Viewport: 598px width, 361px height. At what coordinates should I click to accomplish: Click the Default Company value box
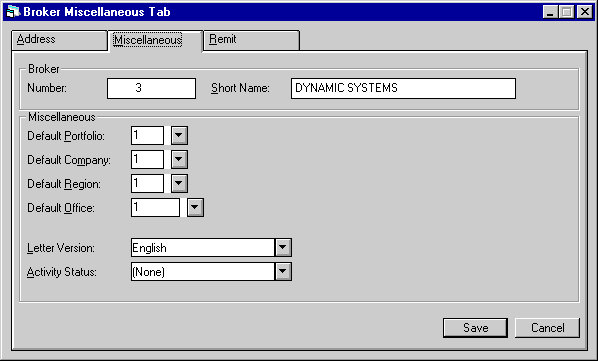point(148,160)
